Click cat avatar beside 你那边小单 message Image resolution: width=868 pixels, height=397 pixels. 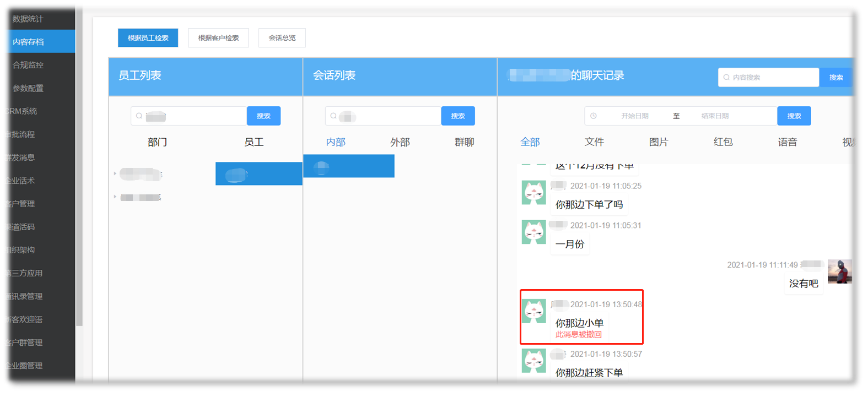[x=533, y=311]
